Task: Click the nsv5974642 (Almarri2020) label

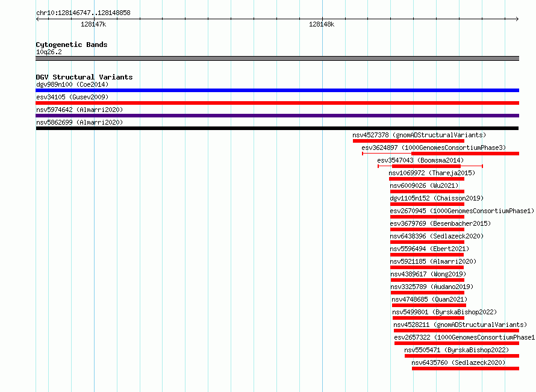Action: tap(79, 110)
